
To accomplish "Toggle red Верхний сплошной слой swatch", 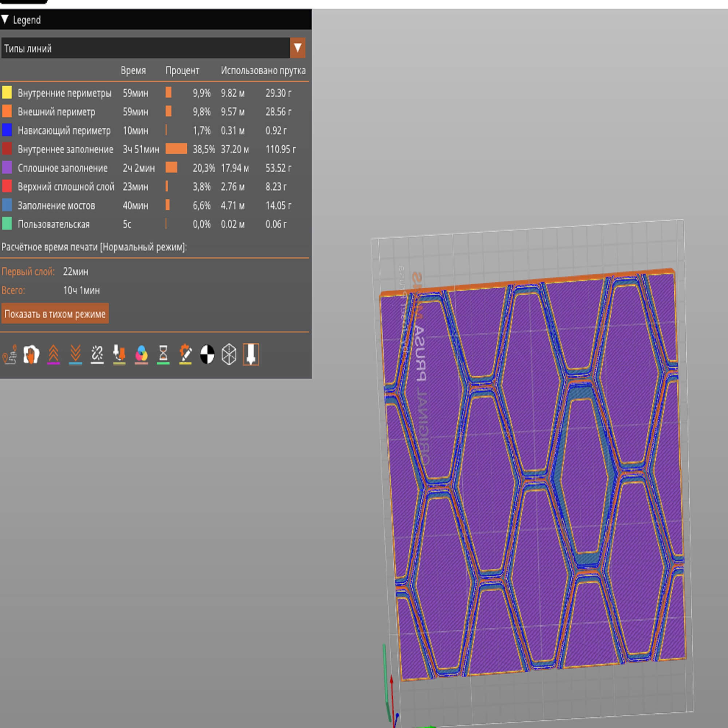I will [7, 186].
